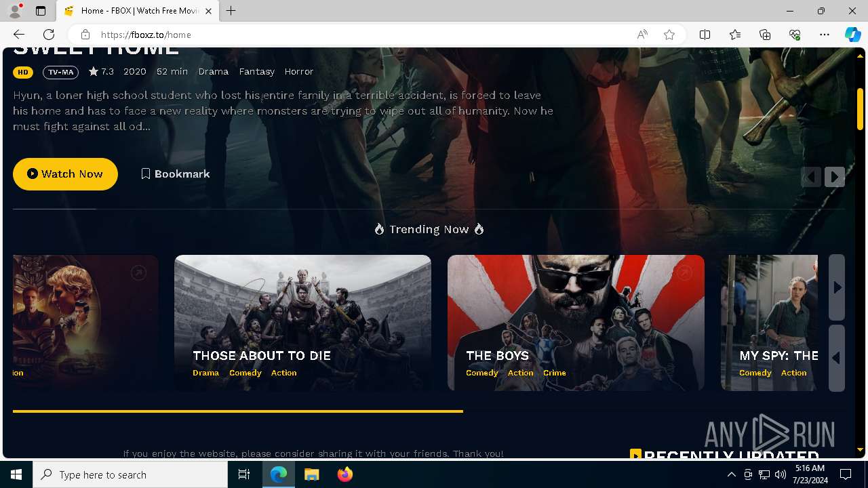Click THOSE ABOUT TO DIE title
The width and height of the screenshot is (868, 488).
click(262, 356)
